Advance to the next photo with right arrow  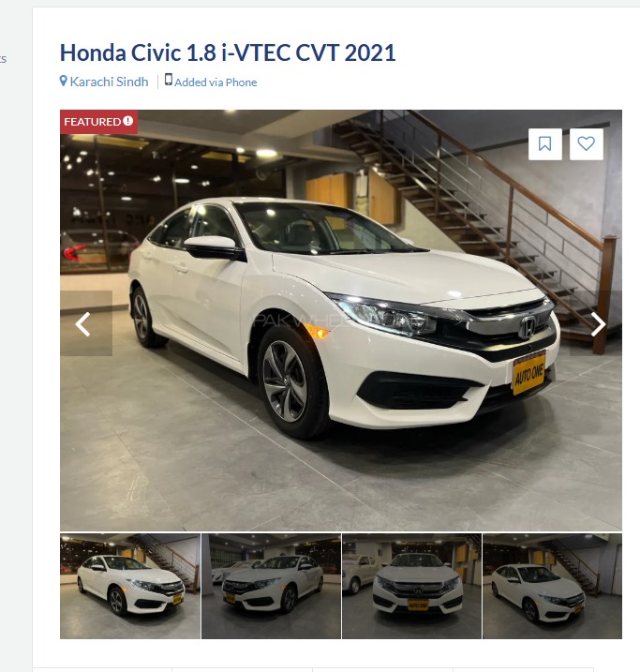596,323
